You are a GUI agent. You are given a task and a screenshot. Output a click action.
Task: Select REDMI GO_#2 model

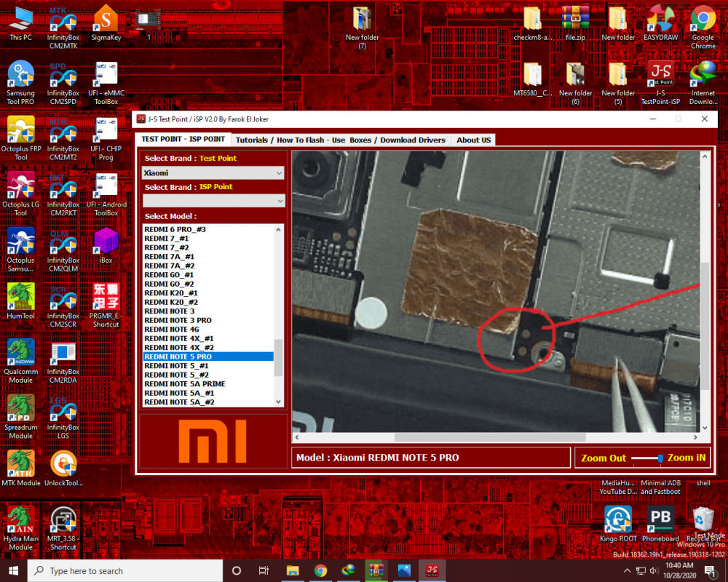click(208, 284)
